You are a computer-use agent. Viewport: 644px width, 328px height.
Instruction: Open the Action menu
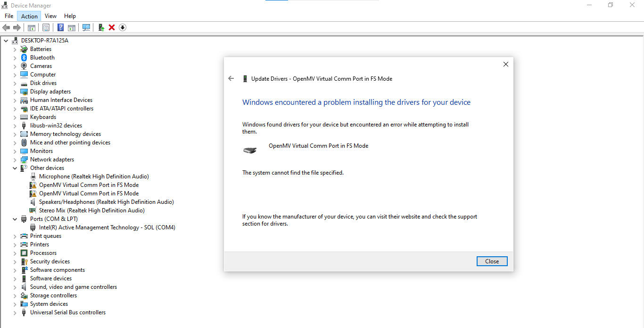pyautogui.click(x=29, y=16)
